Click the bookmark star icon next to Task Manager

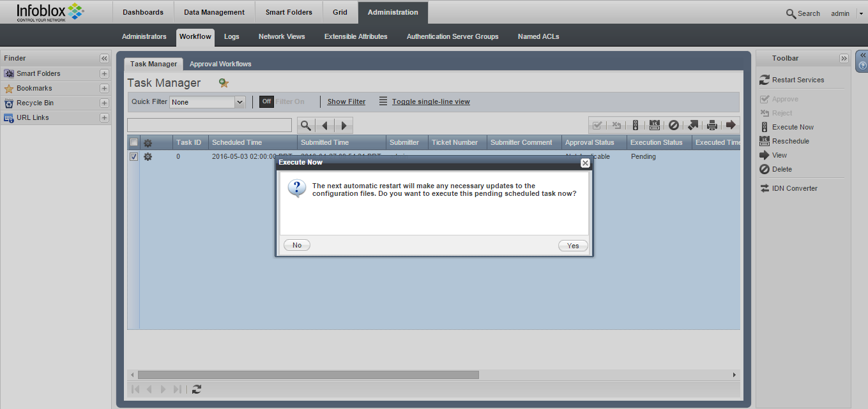[x=223, y=83]
